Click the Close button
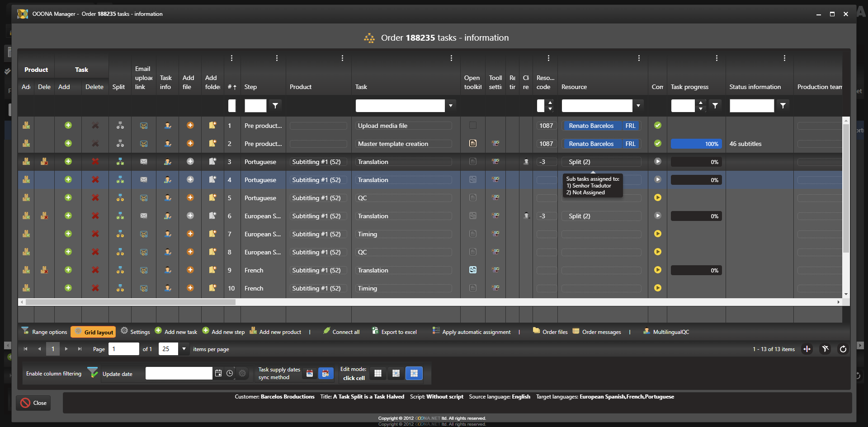Screen dimensions: 868x427 pyautogui.click(x=33, y=403)
